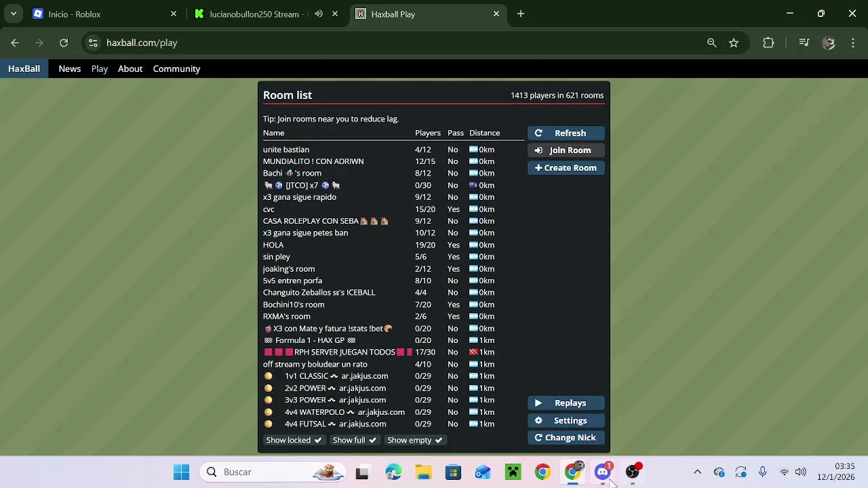Click the HaxBall logo link
The height and width of the screenshot is (488, 868).
pyautogui.click(x=24, y=68)
